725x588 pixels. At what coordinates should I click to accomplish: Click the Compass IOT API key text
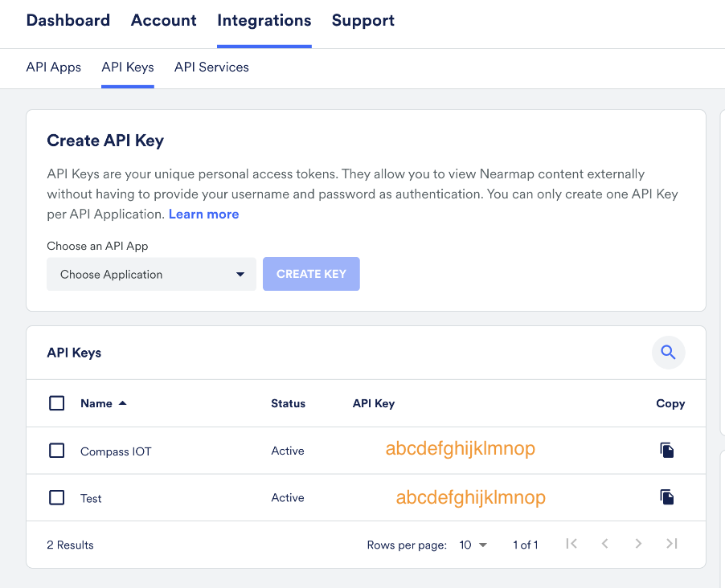tap(460, 449)
